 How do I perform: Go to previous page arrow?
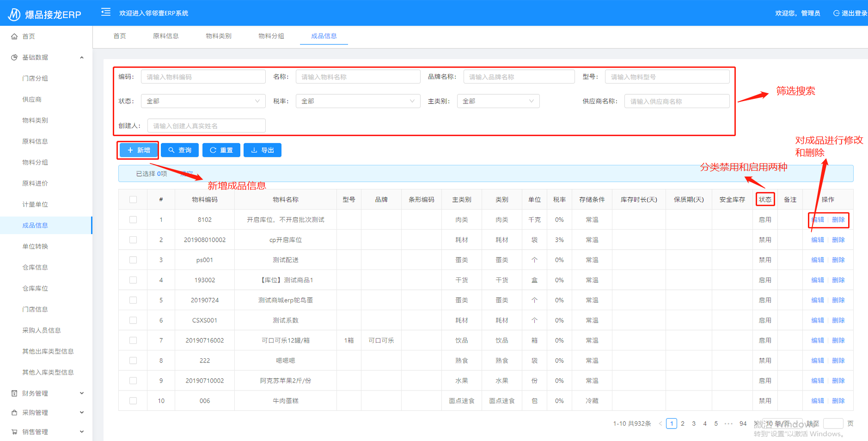(x=660, y=423)
